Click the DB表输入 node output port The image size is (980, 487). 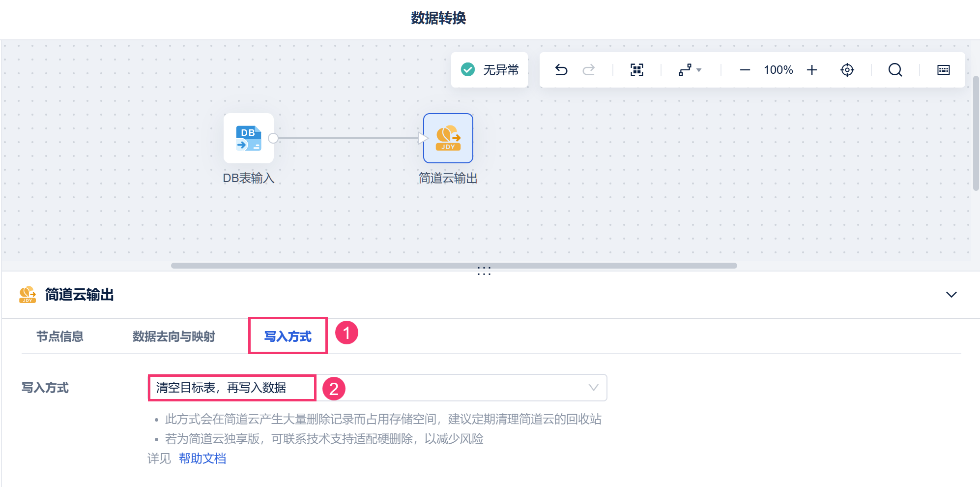click(273, 138)
